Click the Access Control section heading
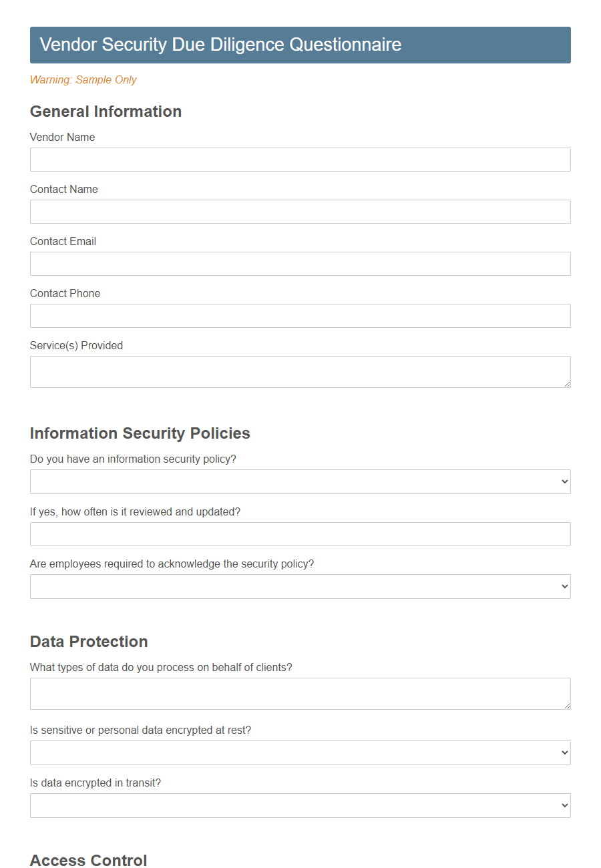 pyautogui.click(x=88, y=861)
